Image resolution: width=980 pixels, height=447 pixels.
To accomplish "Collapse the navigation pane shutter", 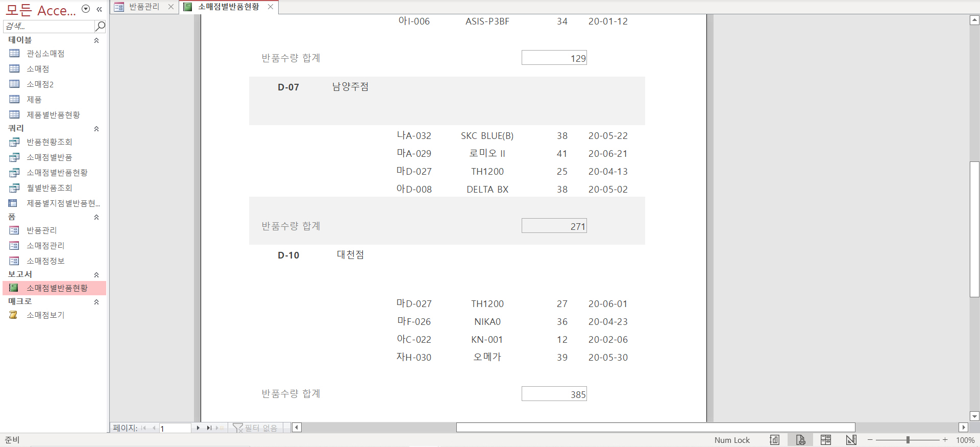I will point(99,9).
